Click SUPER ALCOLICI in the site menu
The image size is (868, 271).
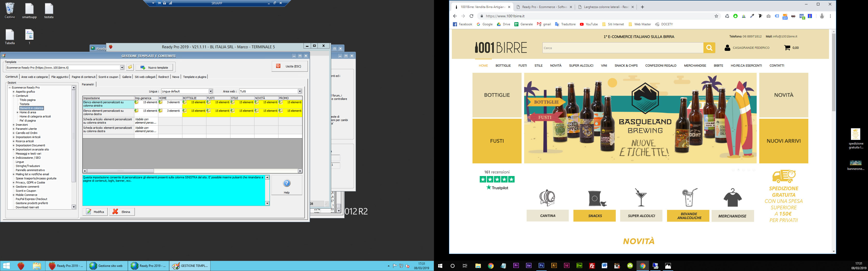[581, 66]
